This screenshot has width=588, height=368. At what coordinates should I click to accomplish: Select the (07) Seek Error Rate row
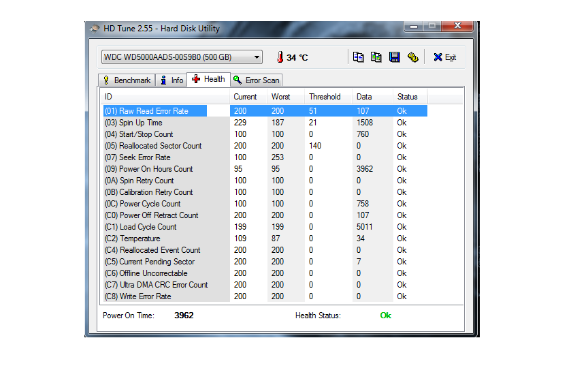coord(265,157)
